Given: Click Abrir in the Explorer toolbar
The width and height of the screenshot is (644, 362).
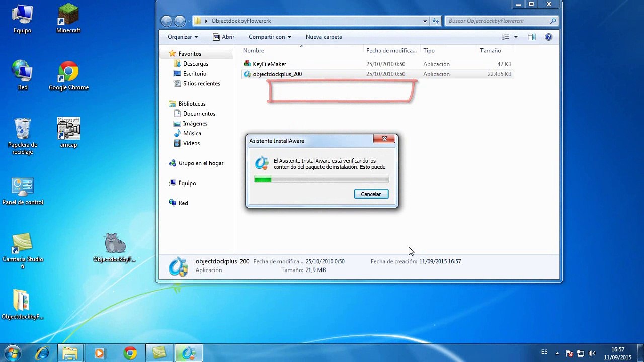Looking at the screenshot, I should tap(224, 37).
